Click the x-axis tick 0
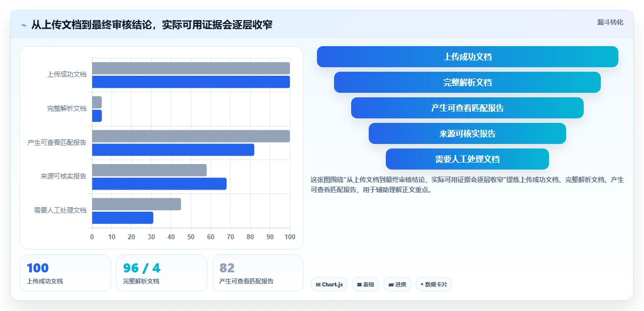644x311 pixels. click(92, 237)
